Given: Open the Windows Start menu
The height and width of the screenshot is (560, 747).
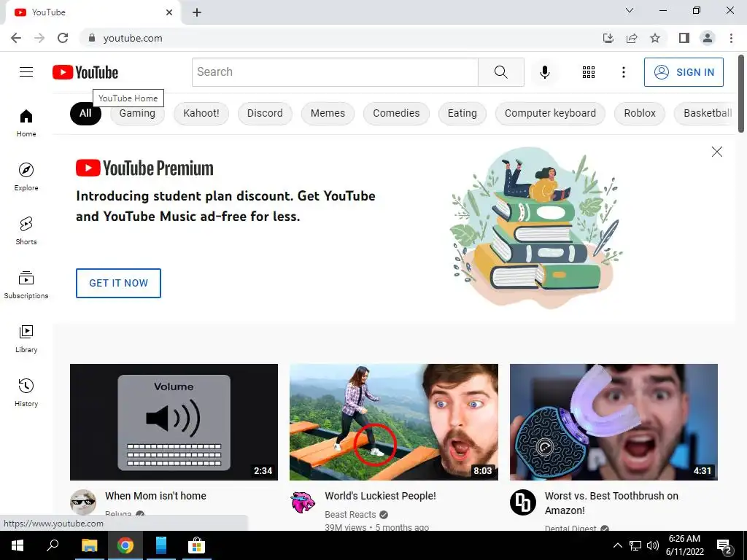Looking at the screenshot, I should (x=18, y=545).
